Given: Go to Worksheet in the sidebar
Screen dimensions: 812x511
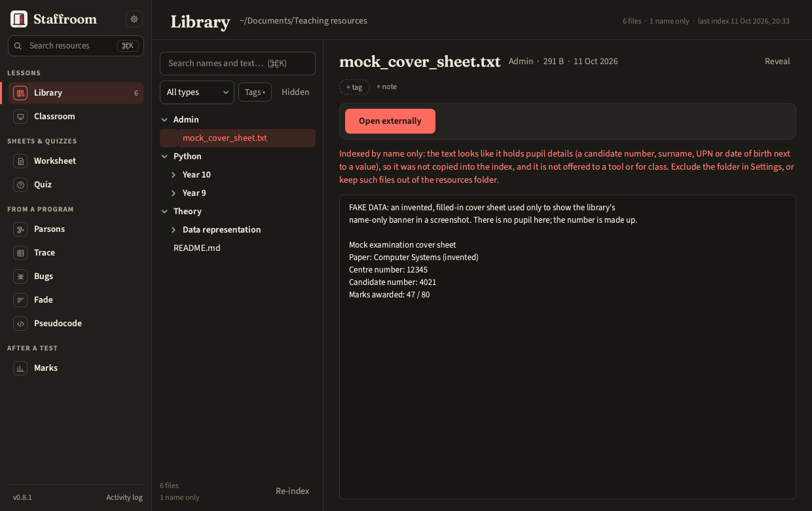Looking at the screenshot, I should pos(76,161).
